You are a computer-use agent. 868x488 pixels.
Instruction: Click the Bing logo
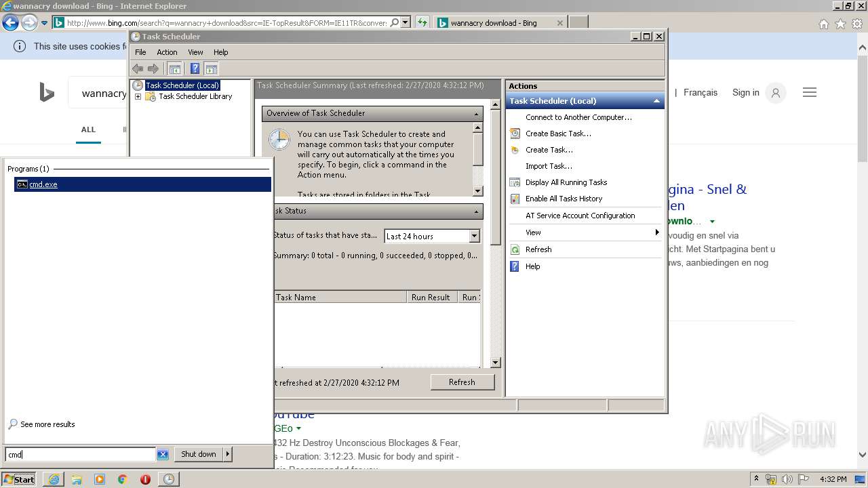pyautogui.click(x=47, y=92)
